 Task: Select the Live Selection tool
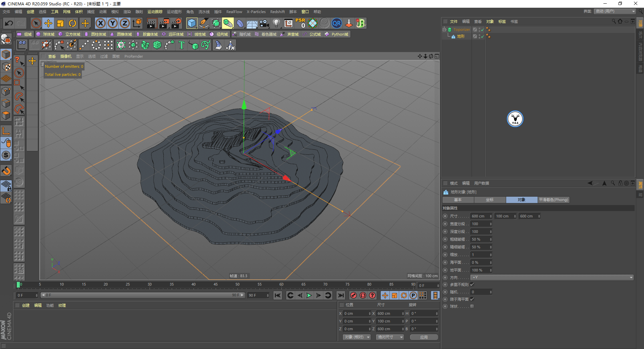(x=36, y=23)
